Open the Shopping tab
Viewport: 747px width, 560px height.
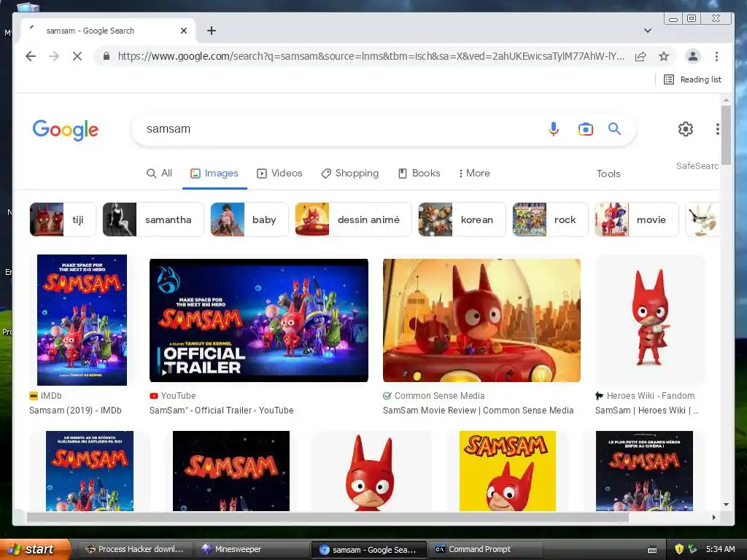pos(350,174)
